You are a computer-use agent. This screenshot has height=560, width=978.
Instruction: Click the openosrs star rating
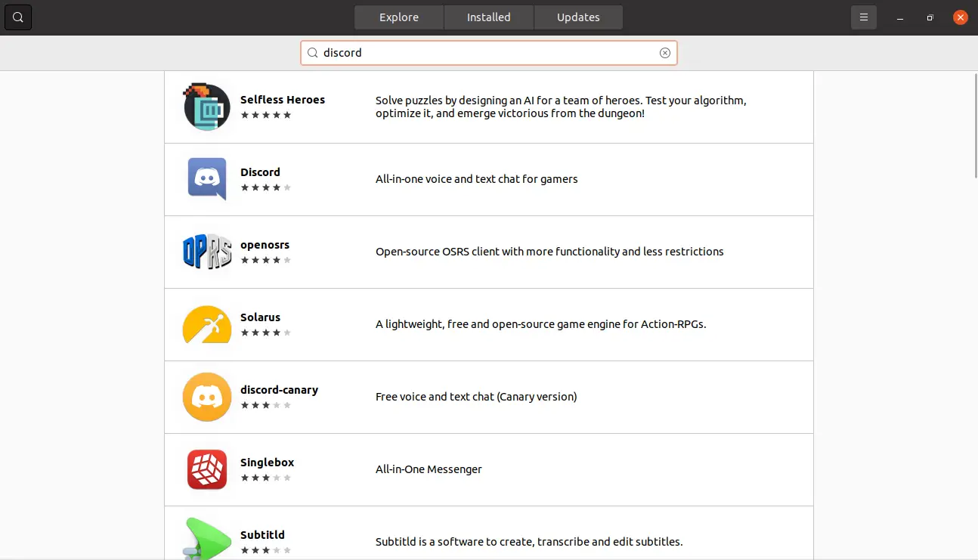click(x=266, y=260)
